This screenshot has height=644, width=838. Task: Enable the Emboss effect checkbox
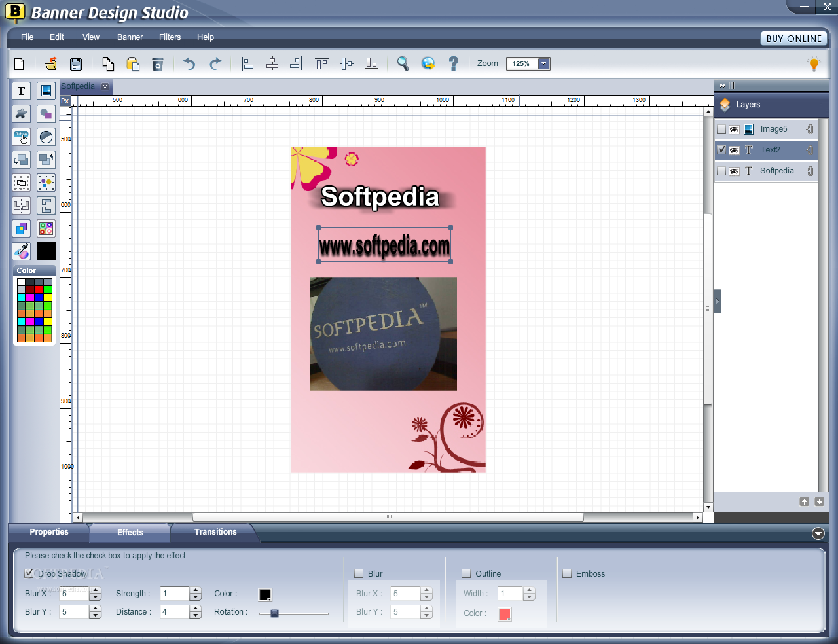click(x=567, y=573)
